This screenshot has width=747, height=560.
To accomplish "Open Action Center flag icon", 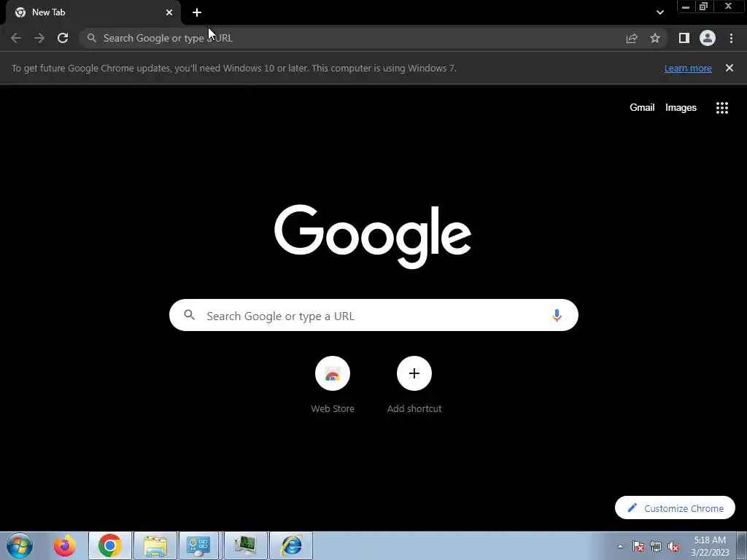I will [638, 546].
